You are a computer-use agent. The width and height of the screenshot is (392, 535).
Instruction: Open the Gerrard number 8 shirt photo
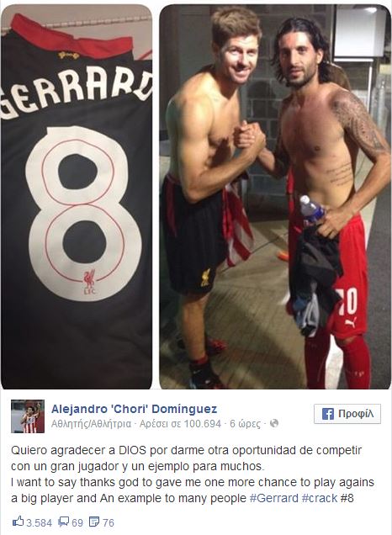(77, 197)
